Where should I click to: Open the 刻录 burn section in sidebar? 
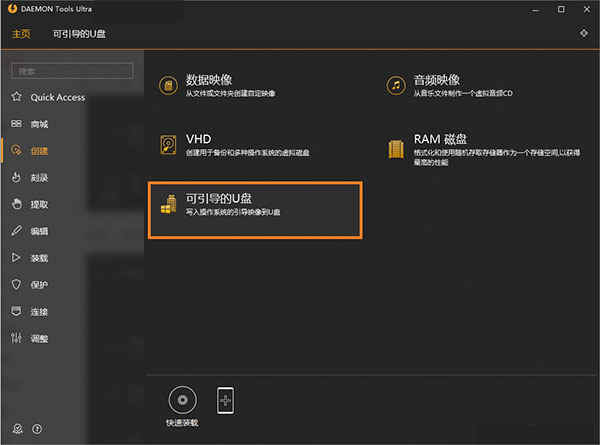29,178
